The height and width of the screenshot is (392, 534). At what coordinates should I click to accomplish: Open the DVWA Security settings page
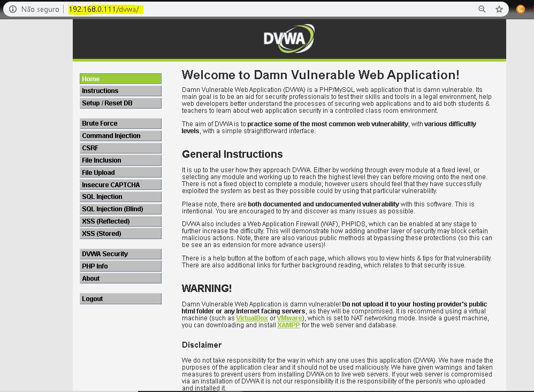(120, 254)
